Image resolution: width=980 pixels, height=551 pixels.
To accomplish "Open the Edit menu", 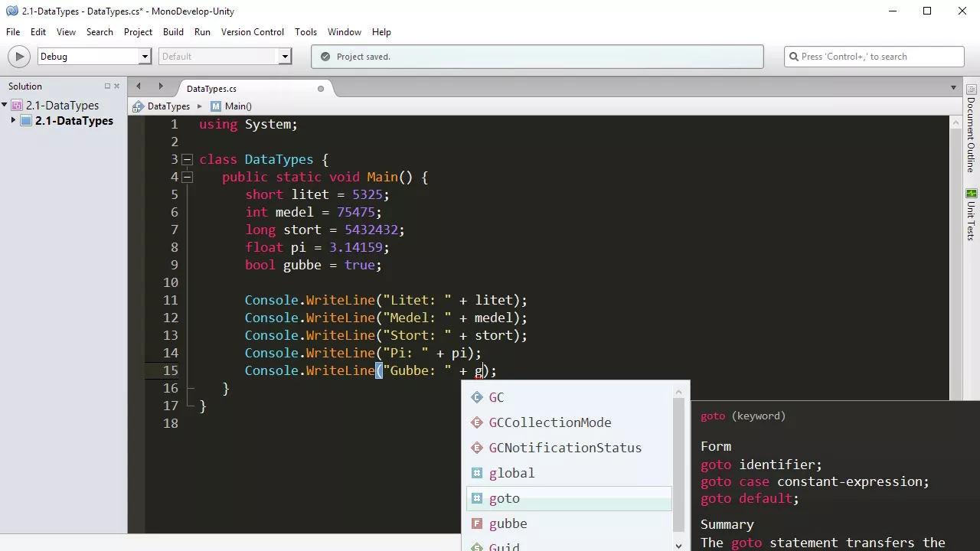I will click(38, 32).
